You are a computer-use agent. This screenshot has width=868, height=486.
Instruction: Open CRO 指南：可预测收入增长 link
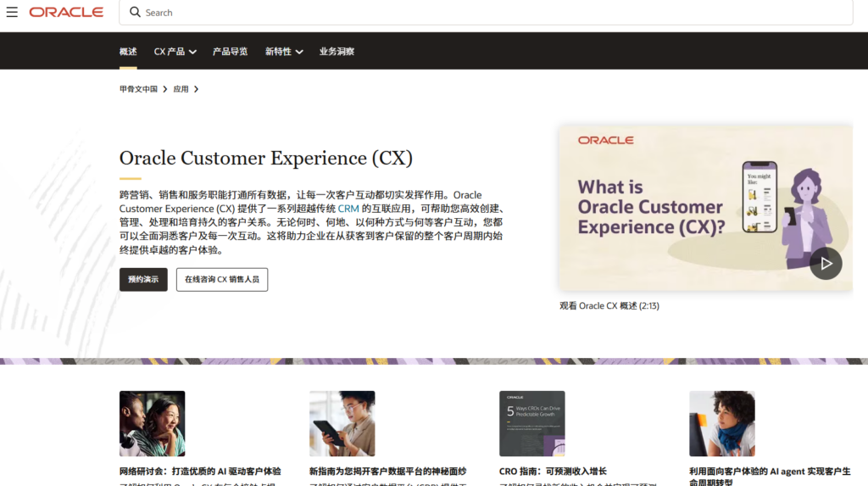(553, 472)
